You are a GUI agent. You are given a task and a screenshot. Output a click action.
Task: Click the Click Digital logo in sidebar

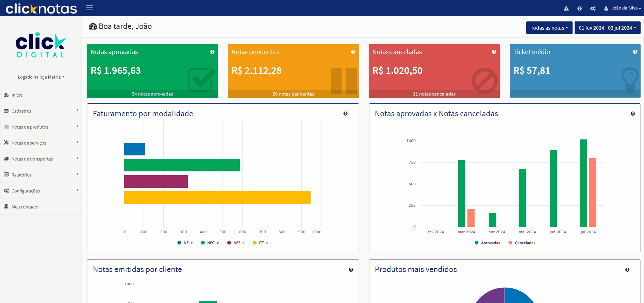(x=41, y=45)
